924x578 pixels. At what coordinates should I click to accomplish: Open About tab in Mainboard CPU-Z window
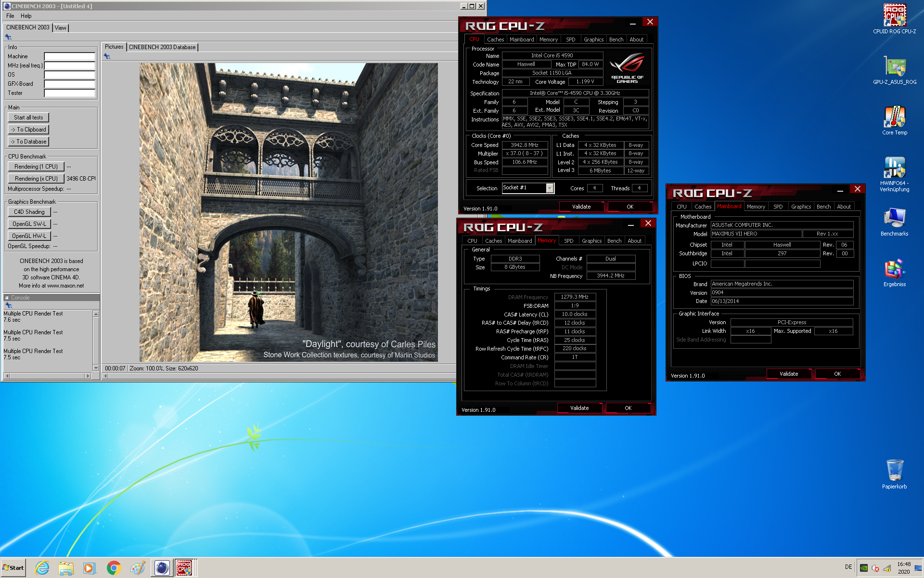[844, 207]
